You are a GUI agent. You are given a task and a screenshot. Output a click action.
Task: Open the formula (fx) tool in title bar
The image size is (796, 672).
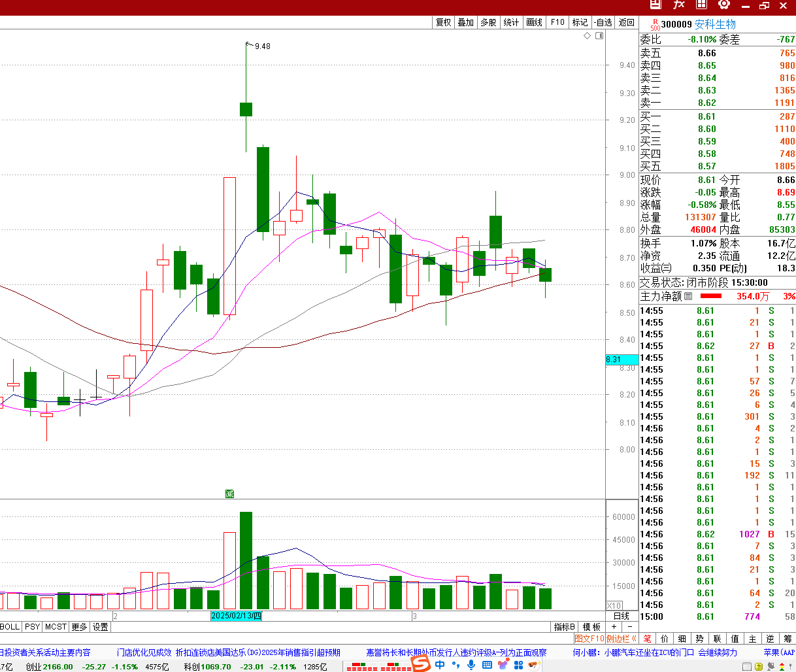pos(679,5)
